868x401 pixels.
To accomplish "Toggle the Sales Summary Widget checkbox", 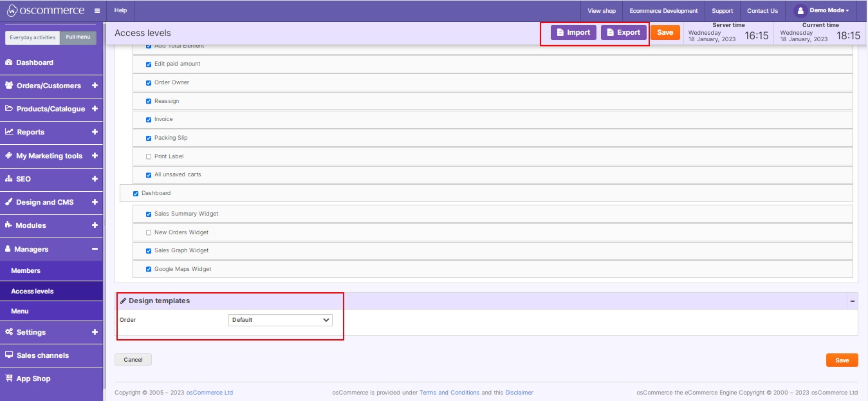I will pyautogui.click(x=149, y=214).
